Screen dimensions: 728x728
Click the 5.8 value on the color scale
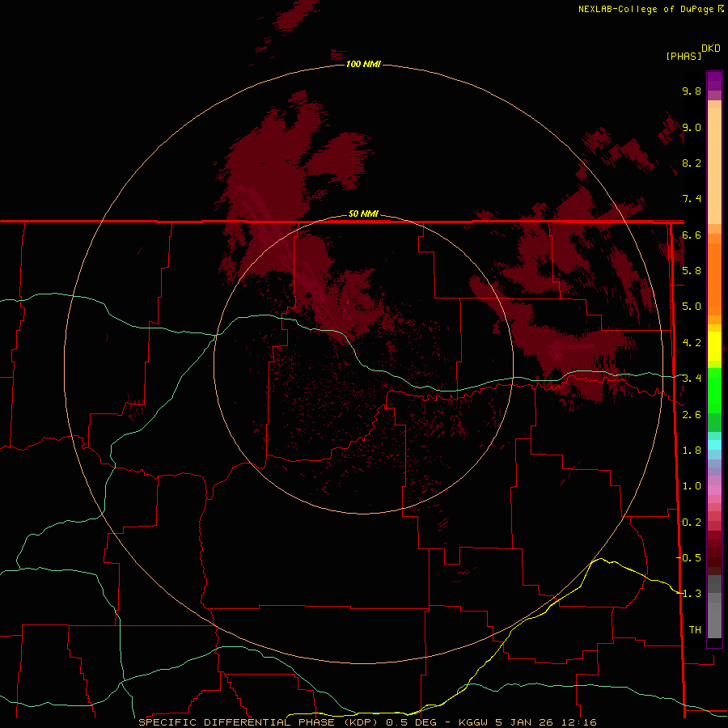(x=692, y=270)
